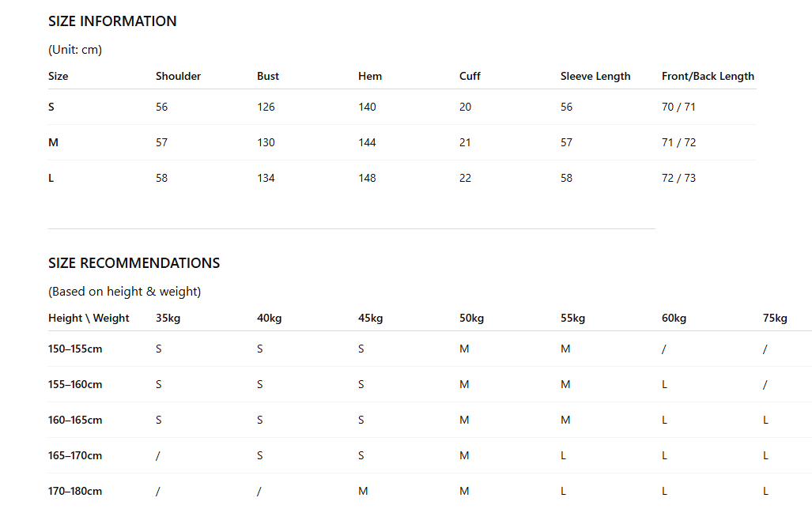The width and height of the screenshot is (812, 528).
Task: Click the bust value 134
Action: [266, 178]
